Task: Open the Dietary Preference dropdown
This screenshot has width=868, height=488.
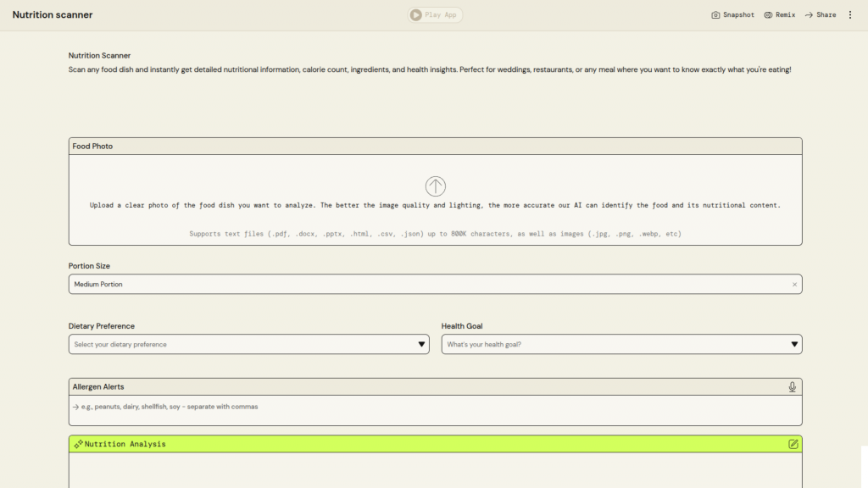Action: coord(248,344)
